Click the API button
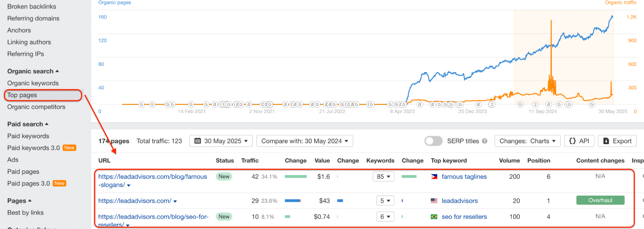Viewport: 644px width, 229px height. [x=579, y=141]
